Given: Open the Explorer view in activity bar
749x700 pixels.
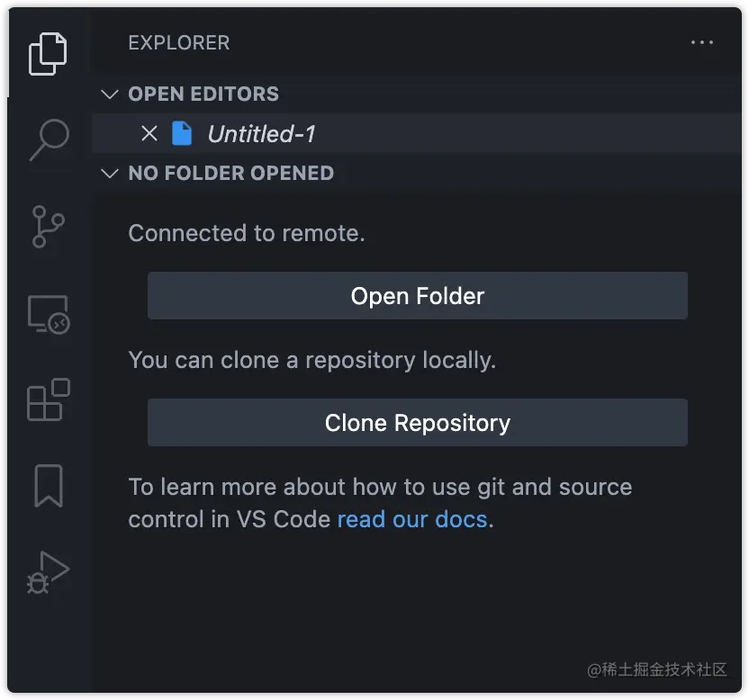Looking at the screenshot, I should click(x=48, y=54).
